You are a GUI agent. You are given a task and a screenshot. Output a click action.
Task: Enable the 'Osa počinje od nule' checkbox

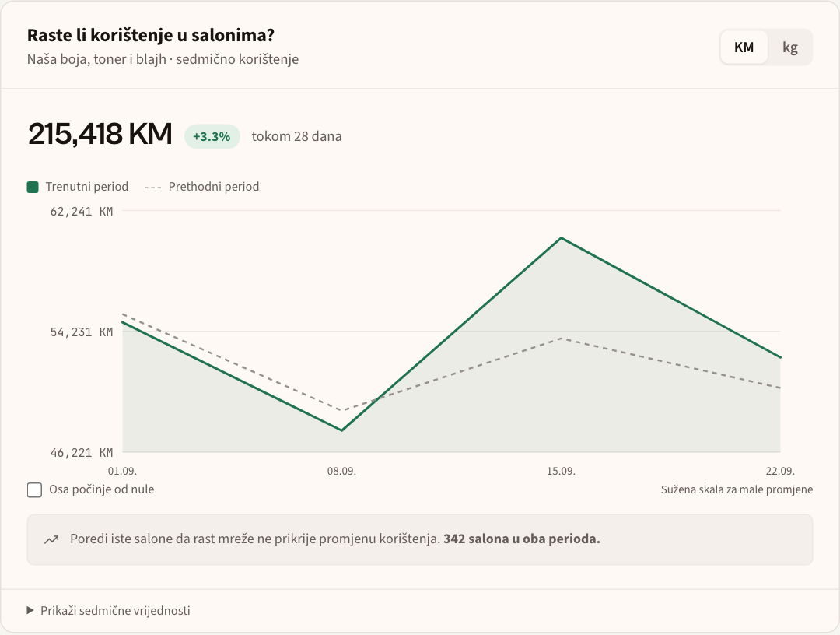coord(34,489)
